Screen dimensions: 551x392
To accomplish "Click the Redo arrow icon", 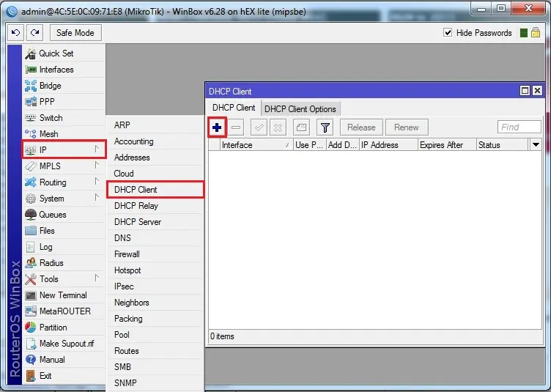I will point(34,33).
